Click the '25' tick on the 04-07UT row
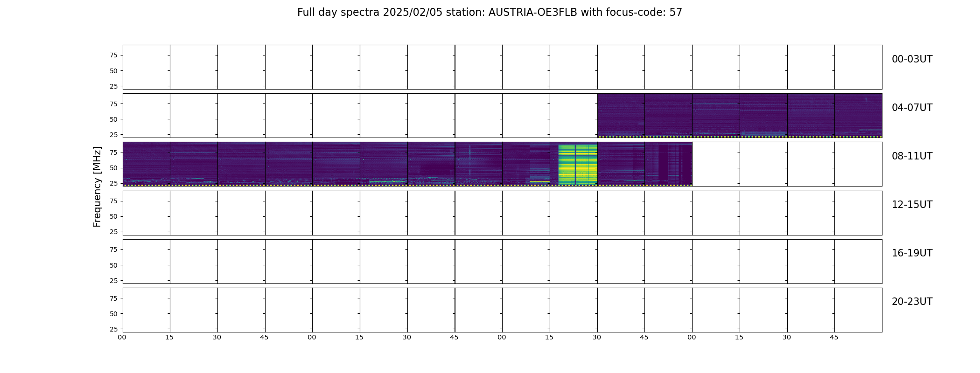Viewport: 980px width, 373px height. [x=113, y=135]
